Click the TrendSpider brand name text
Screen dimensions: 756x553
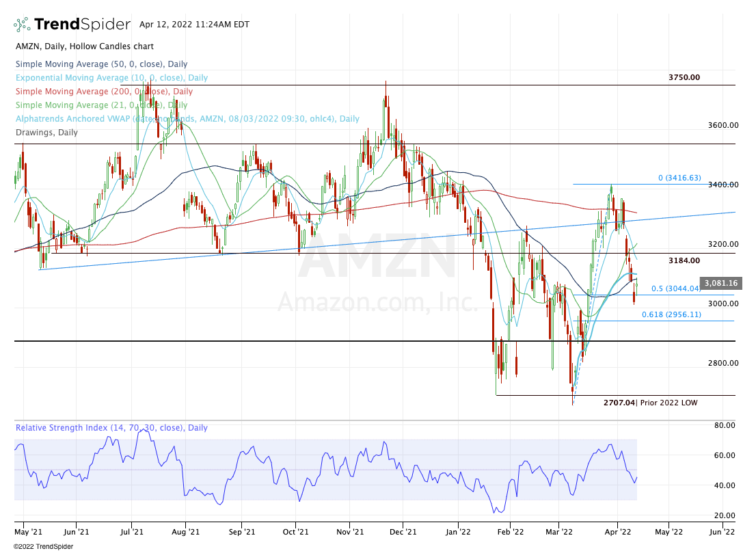coord(83,24)
